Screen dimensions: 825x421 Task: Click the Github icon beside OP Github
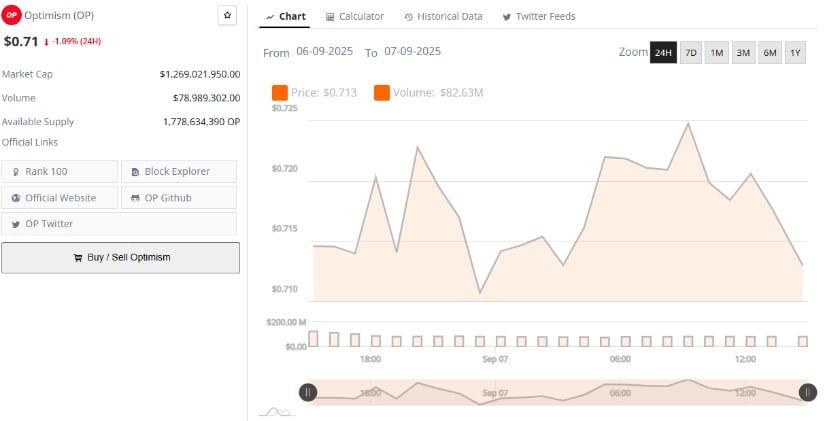click(135, 198)
